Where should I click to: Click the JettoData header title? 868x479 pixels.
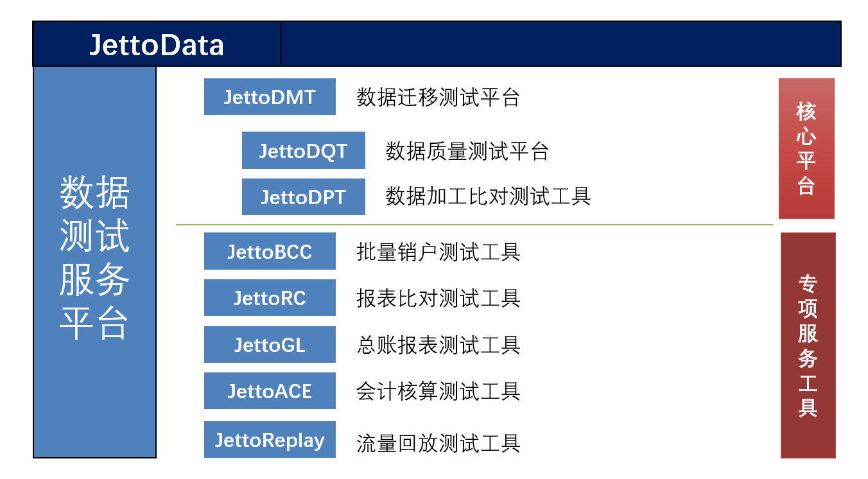tap(157, 45)
